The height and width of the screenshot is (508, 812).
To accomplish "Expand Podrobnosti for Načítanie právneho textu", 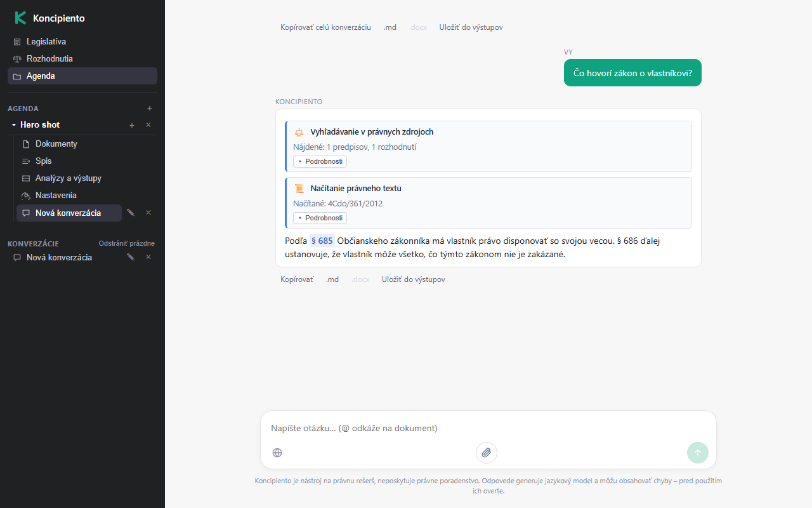I will tap(320, 218).
